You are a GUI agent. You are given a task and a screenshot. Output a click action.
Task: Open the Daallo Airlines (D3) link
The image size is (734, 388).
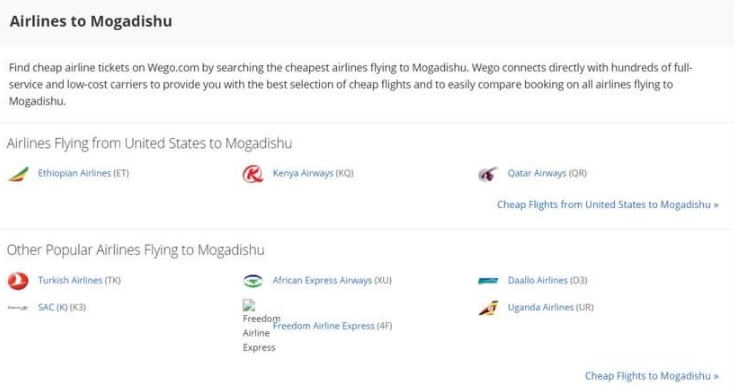pos(548,280)
